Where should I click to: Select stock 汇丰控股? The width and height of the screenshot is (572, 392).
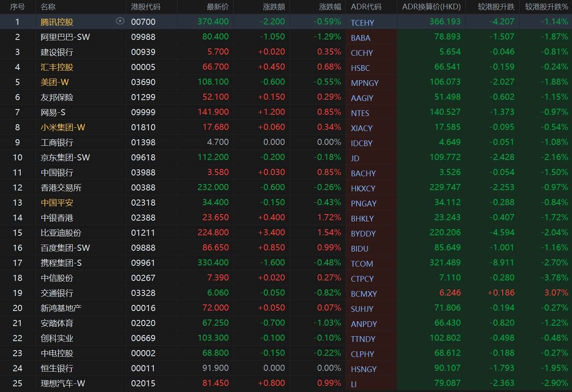pos(57,67)
